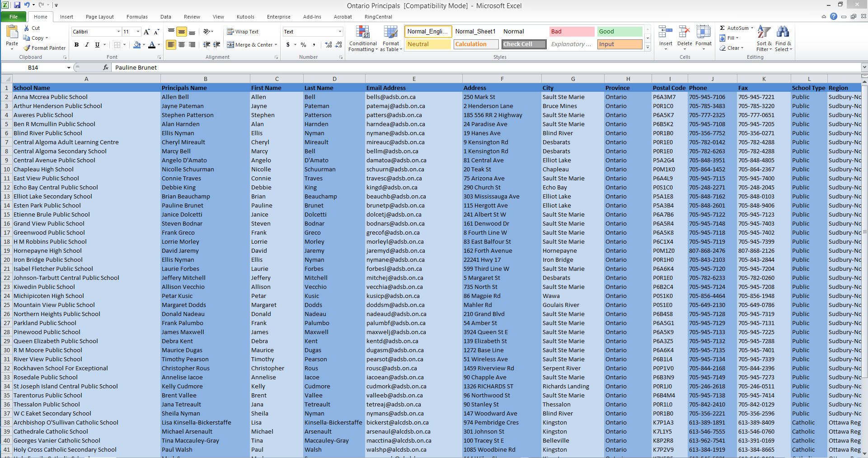The height and width of the screenshot is (458, 868).
Task: Open the Formulas ribbon tab
Action: [137, 17]
